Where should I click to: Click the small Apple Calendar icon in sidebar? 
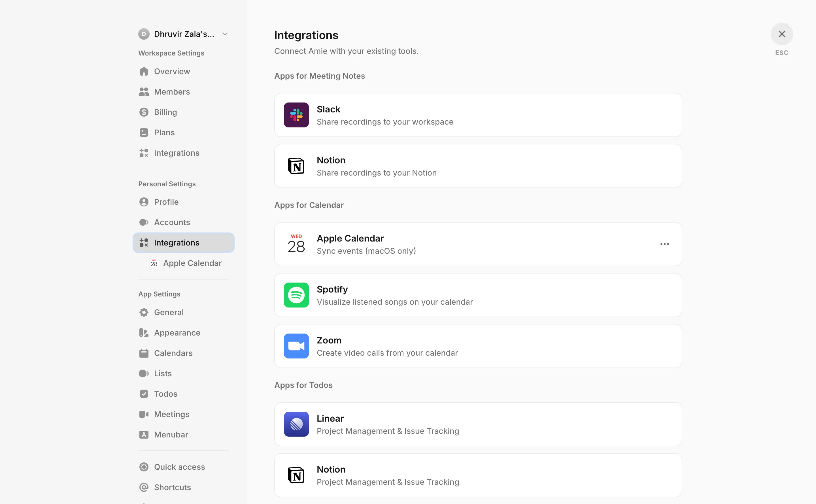(x=154, y=263)
